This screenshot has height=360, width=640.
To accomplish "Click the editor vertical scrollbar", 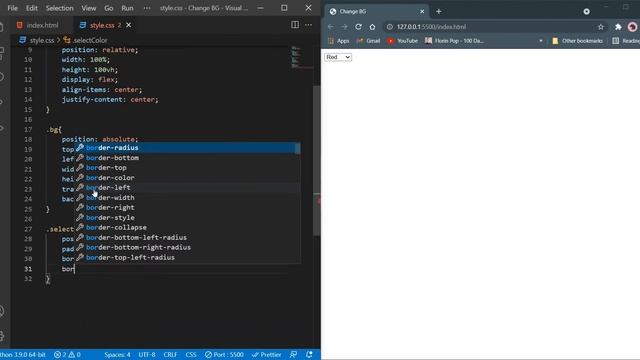I will pyautogui.click(x=317, y=161).
